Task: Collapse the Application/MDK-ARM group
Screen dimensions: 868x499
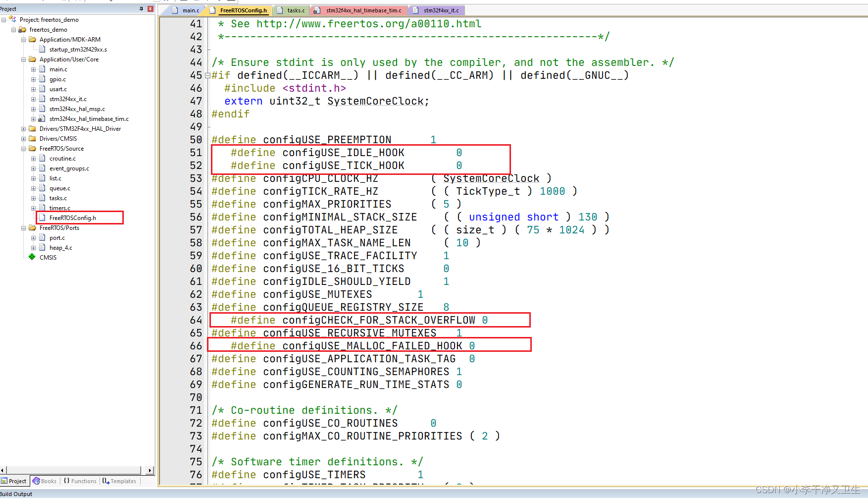Action: (x=23, y=40)
